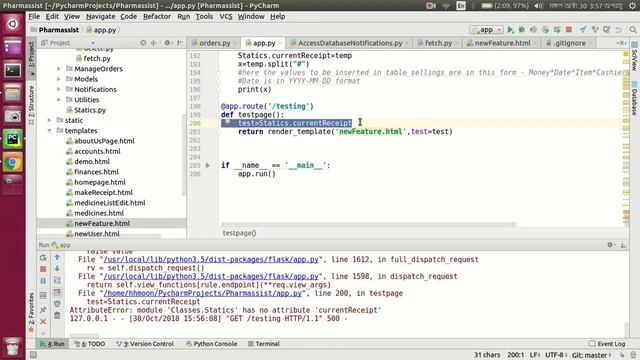
Task: Toggle the Structure tool window side tab
Action: [x=31, y=104]
